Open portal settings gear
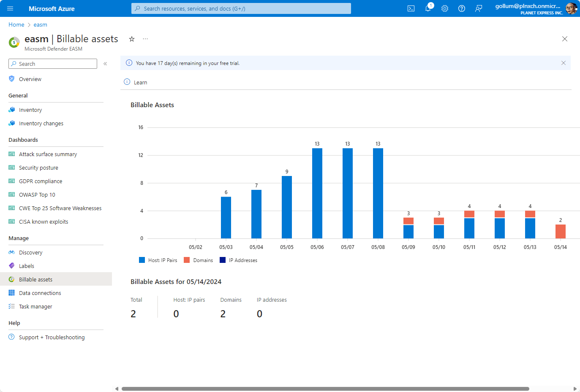The height and width of the screenshot is (392, 580). point(445,8)
